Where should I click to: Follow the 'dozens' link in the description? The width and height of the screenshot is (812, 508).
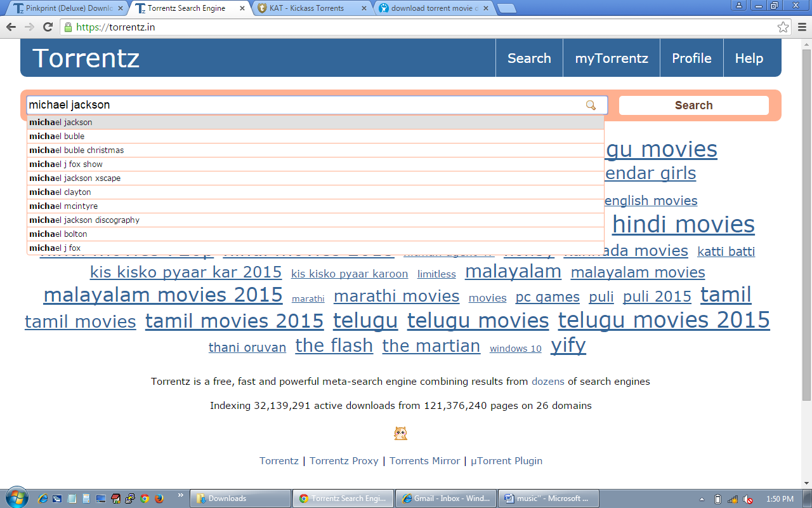pyautogui.click(x=548, y=382)
